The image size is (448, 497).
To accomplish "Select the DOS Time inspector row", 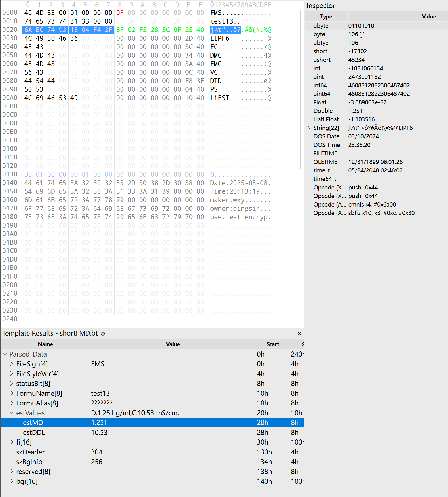I will pyautogui.click(x=377, y=145).
